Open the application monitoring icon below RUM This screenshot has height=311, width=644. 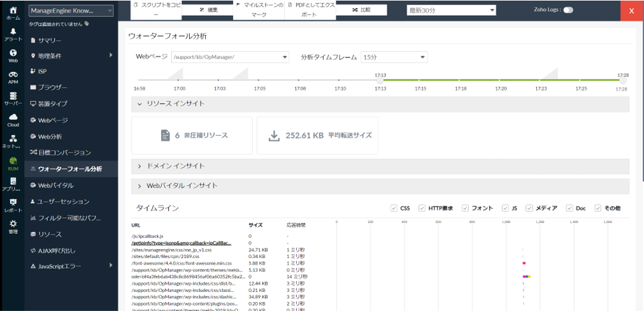(13, 181)
